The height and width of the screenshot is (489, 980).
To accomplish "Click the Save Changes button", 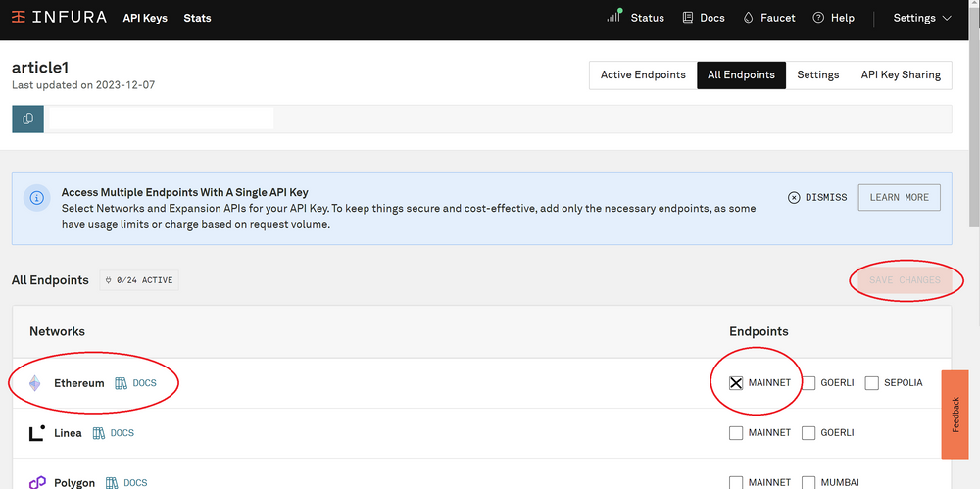I will (x=904, y=280).
